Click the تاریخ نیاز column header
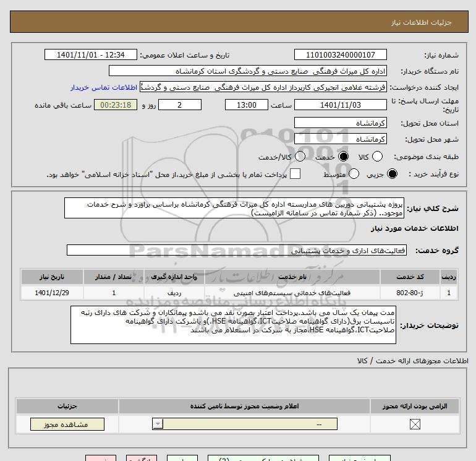The height and width of the screenshot is (461, 476). tap(52, 277)
